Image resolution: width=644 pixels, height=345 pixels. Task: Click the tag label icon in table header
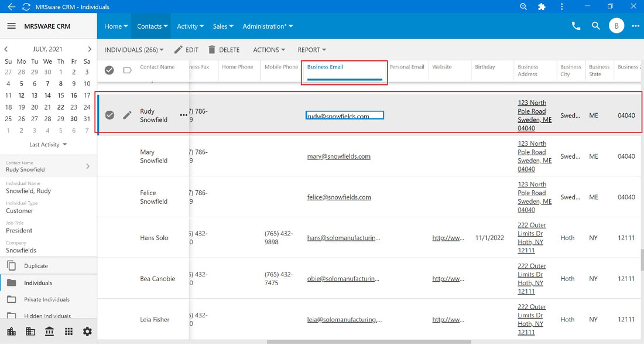point(127,70)
